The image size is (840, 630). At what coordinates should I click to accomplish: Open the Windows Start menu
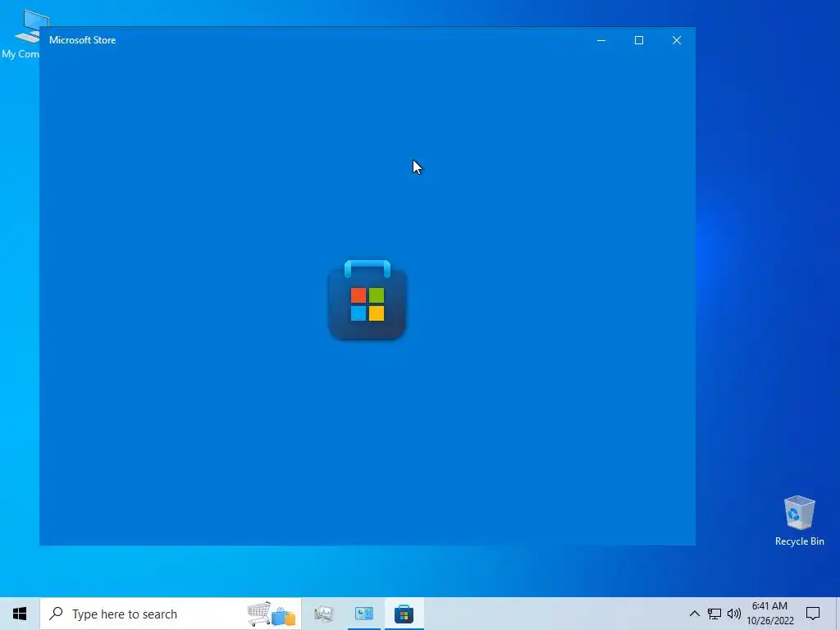pyautogui.click(x=20, y=614)
